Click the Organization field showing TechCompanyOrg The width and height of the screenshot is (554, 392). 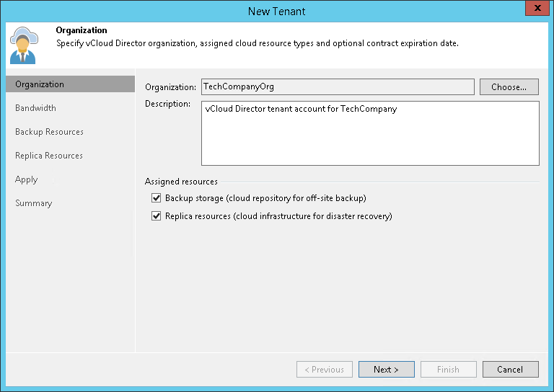338,86
